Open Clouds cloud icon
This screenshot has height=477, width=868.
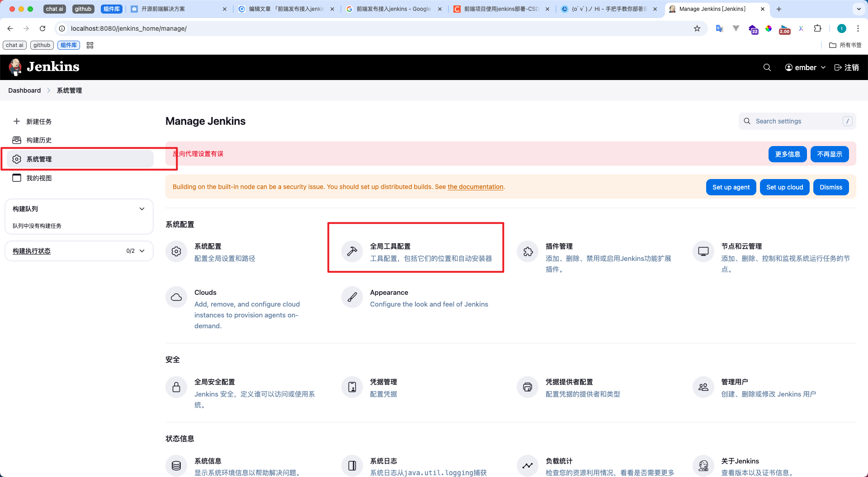click(176, 297)
